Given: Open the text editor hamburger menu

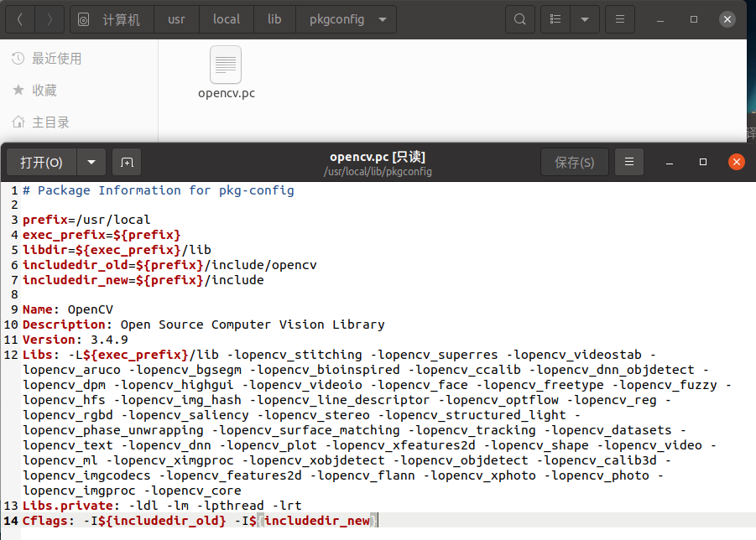Looking at the screenshot, I should (629, 163).
